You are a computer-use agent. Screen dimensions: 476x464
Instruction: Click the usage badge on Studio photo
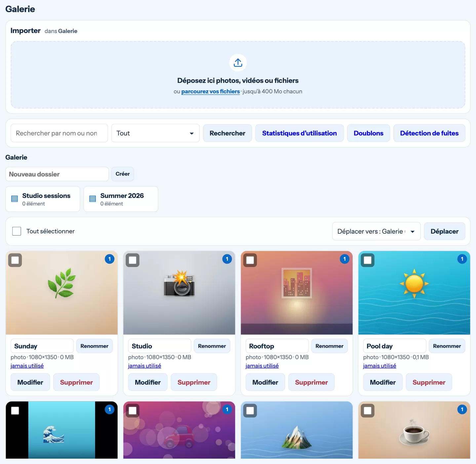(227, 259)
